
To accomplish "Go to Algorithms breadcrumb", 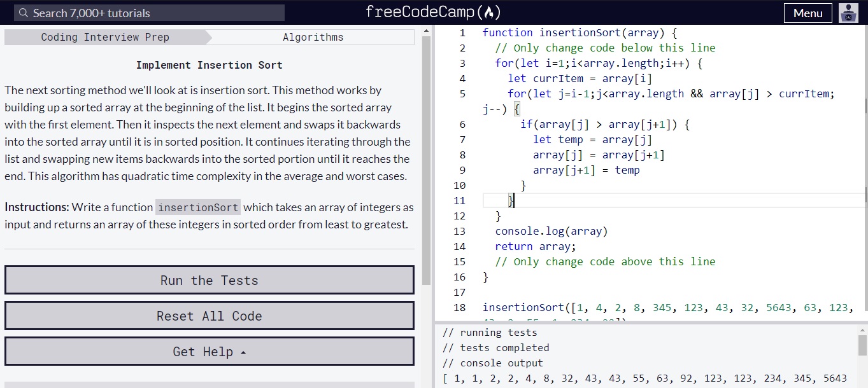I will point(313,37).
